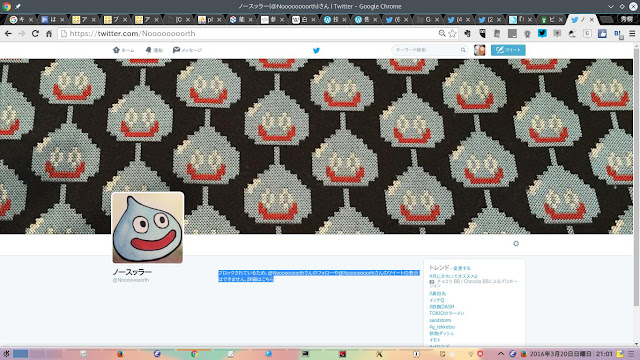Open Chrome icon in the taskbar

click(194, 354)
